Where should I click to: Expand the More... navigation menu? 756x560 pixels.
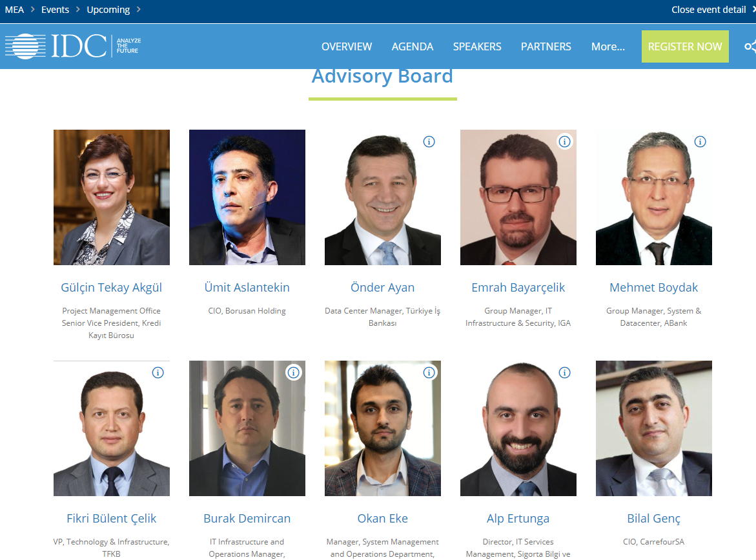coord(608,46)
